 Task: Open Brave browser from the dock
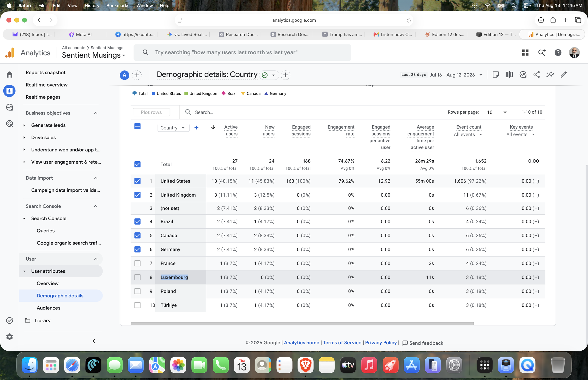point(306,365)
